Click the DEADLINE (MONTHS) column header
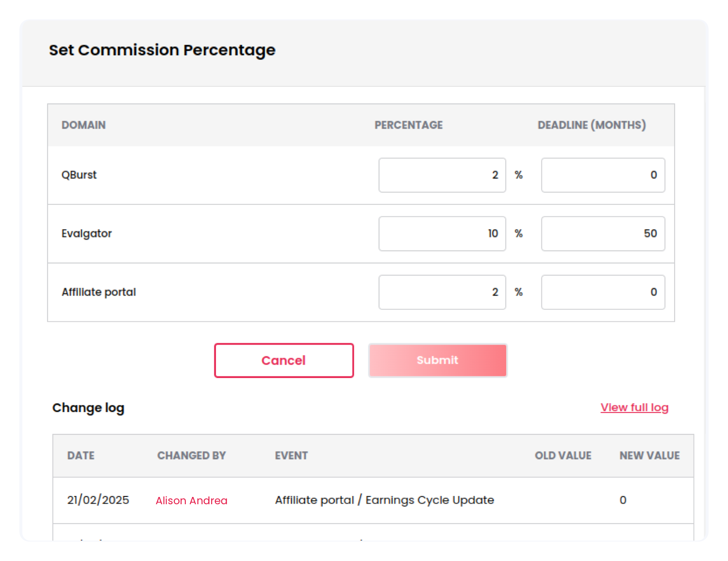Image resolution: width=728 pixels, height=561 pixels. [x=591, y=125]
